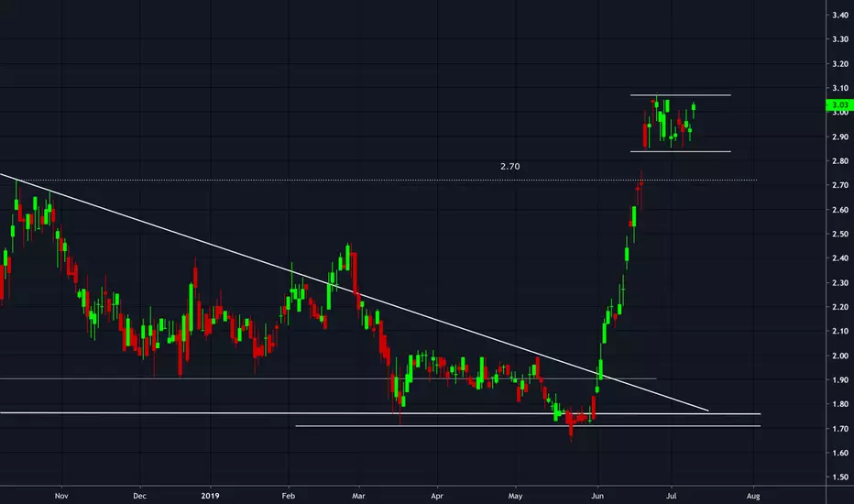Click the 2.10 price axis label

[840, 332]
